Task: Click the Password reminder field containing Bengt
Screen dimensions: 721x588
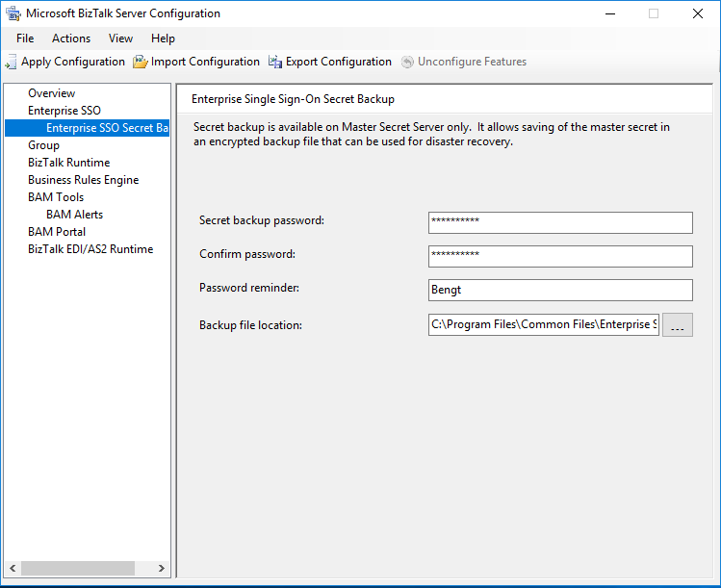Action: 560,290
